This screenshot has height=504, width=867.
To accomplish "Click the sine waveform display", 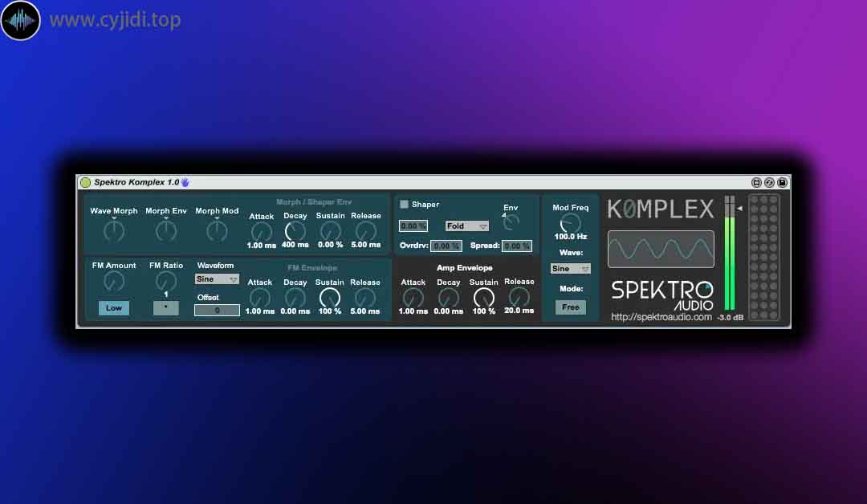I will click(661, 250).
